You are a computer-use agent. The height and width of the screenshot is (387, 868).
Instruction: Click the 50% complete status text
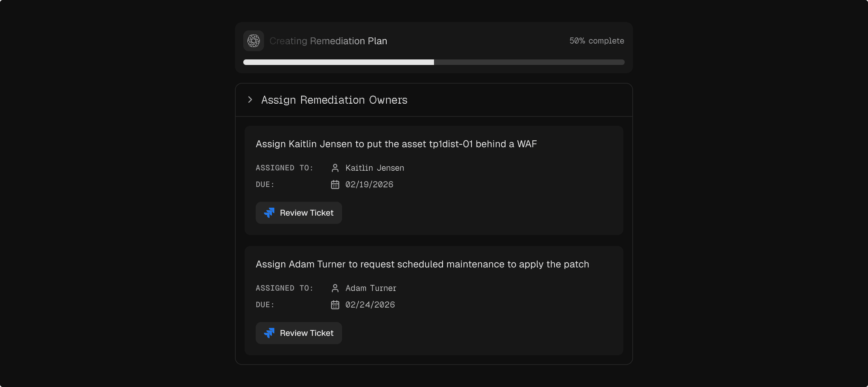pos(596,41)
